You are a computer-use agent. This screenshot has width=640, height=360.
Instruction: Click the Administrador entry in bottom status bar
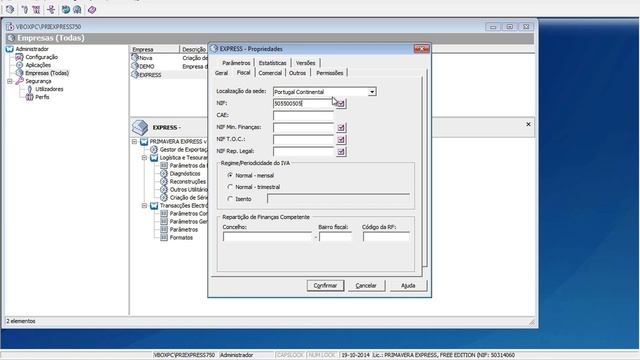(x=237, y=355)
